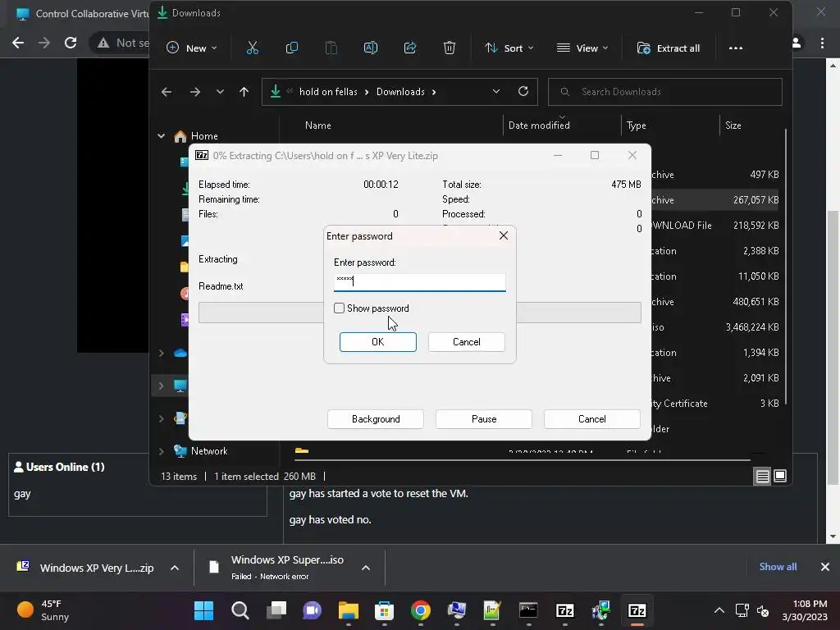Open the New dropdown menu

pos(192,48)
